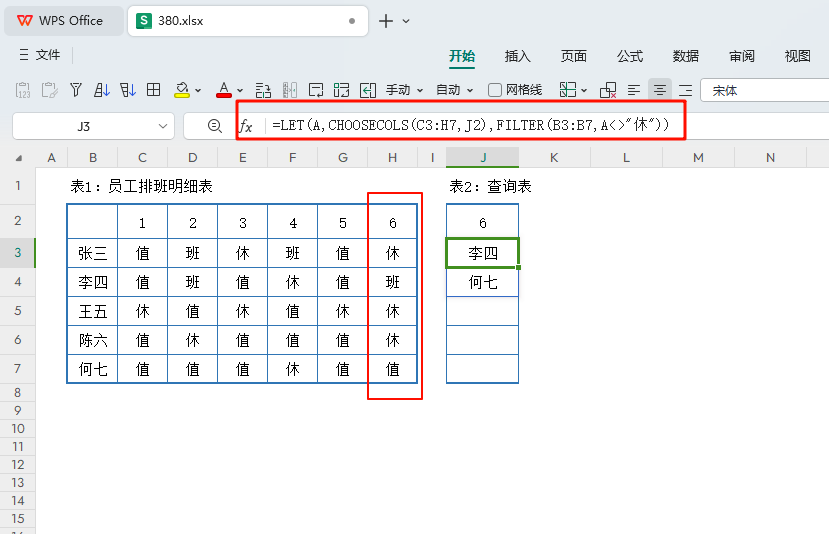Image resolution: width=829 pixels, height=534 pixels.
Task: Click the Format Painter clipboard icon
Action: click(x=49, y=90)
